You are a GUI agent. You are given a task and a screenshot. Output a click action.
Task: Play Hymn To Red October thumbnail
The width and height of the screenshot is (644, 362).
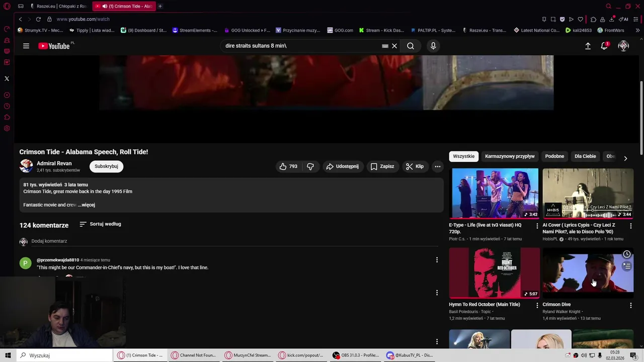[x=495, y=273]
